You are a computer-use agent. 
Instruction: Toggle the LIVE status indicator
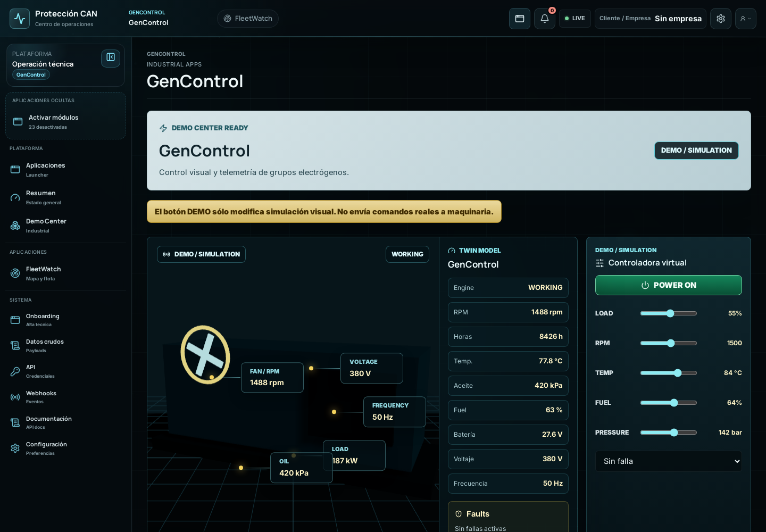pos(575,19)
